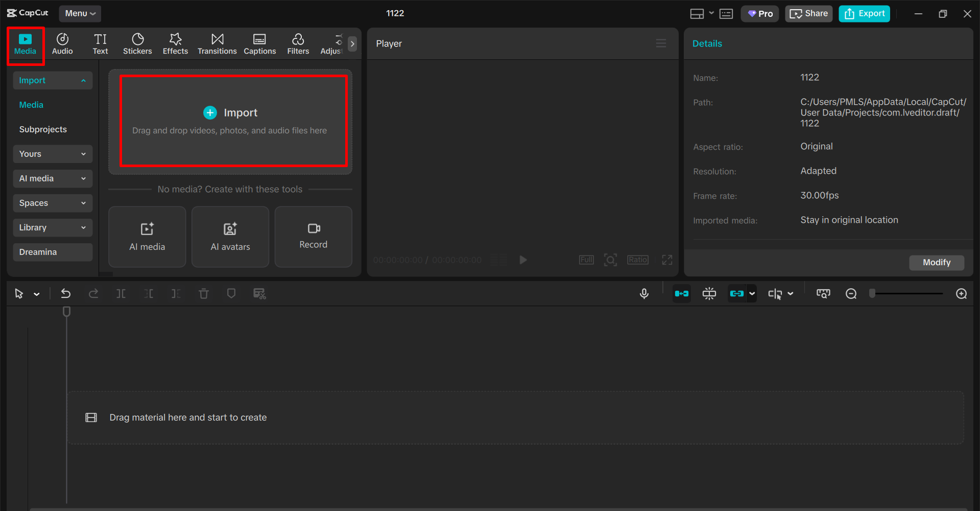Open the Menu dropdown
The image size is (980, 511).
(x=80, y=13)
